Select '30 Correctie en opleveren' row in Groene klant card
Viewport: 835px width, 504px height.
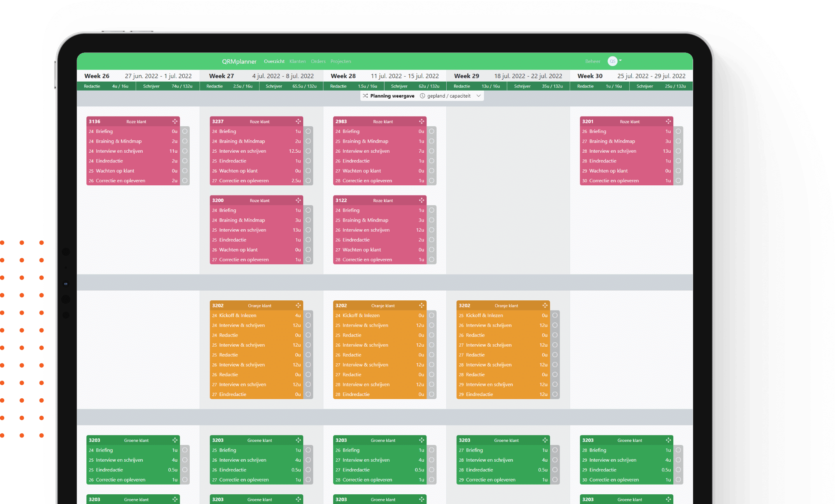point(626,480)
